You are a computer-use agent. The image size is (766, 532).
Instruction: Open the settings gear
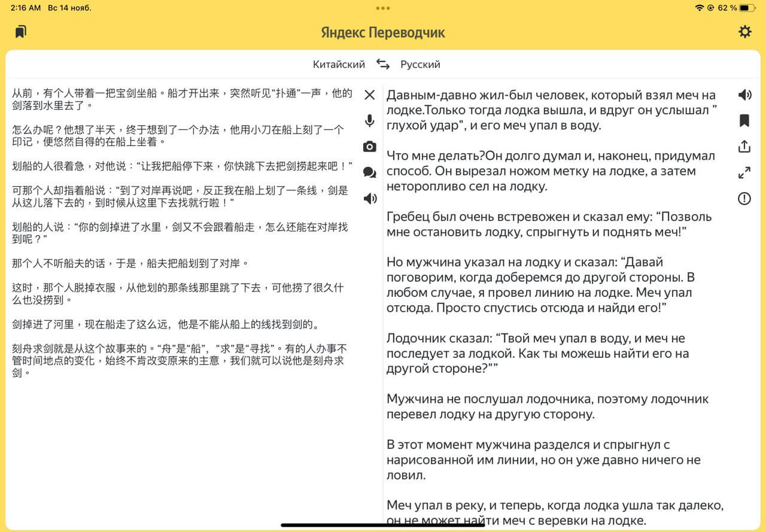click(744, 32)
